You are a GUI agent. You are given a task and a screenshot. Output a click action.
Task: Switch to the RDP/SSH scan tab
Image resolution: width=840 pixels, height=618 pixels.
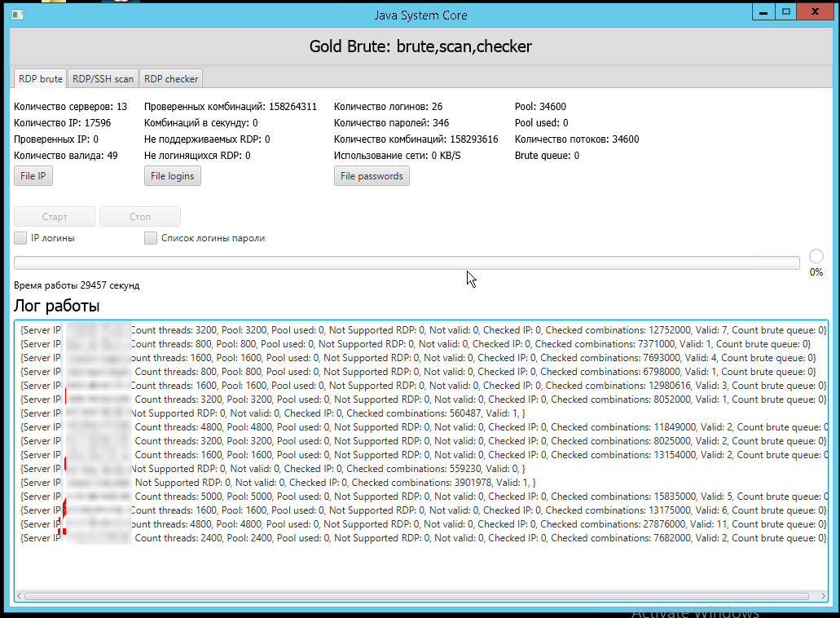[103, 79]
